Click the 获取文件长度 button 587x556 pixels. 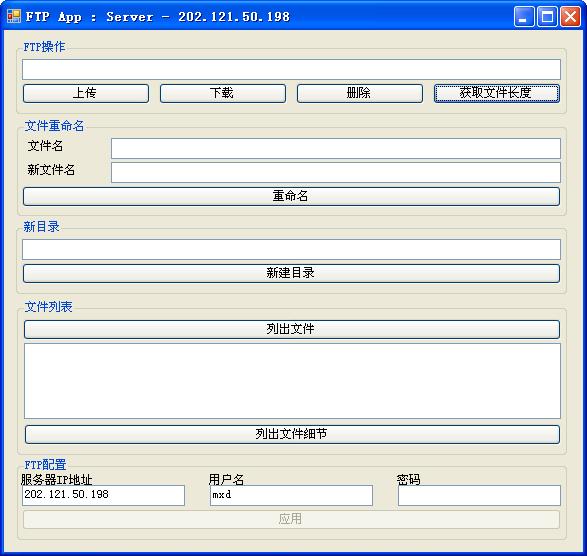(x=497, y=93)
